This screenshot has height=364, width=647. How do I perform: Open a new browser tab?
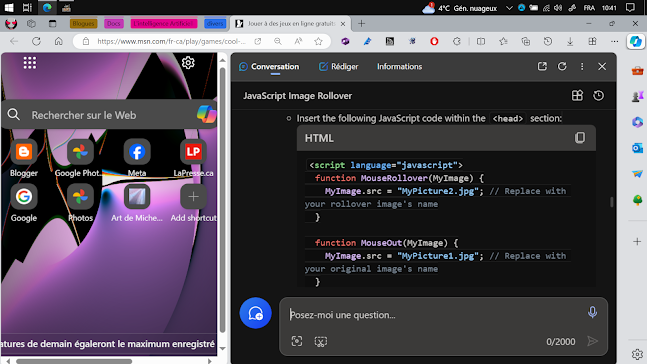pyautogui.click(x=361, y=24)
